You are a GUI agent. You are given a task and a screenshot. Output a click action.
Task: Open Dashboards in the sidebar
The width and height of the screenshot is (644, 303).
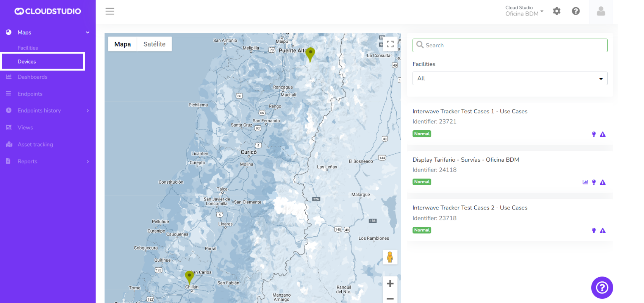point(32,77)
